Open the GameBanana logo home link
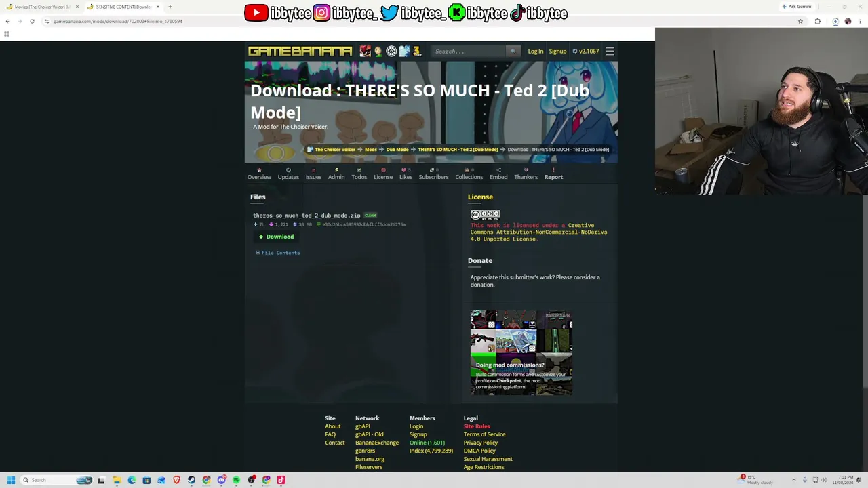The height and width of the screenshot is (488, 868). [x=300, y=51]
